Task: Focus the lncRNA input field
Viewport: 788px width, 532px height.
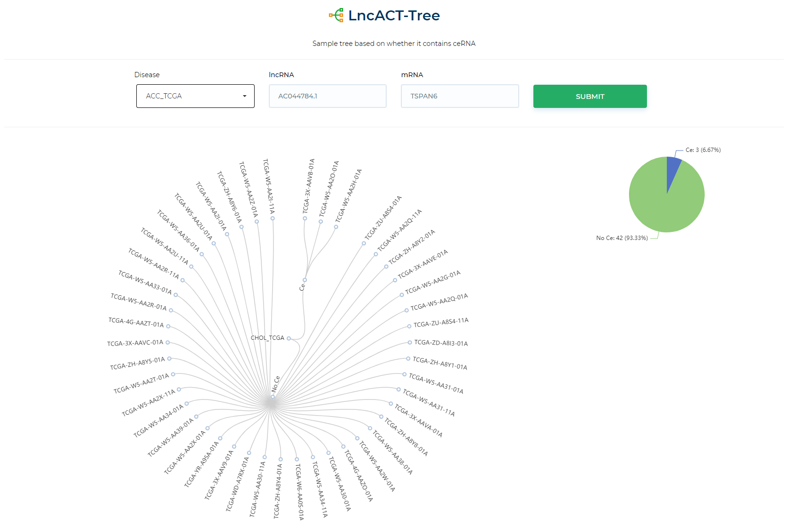Action: coord(328,96)
